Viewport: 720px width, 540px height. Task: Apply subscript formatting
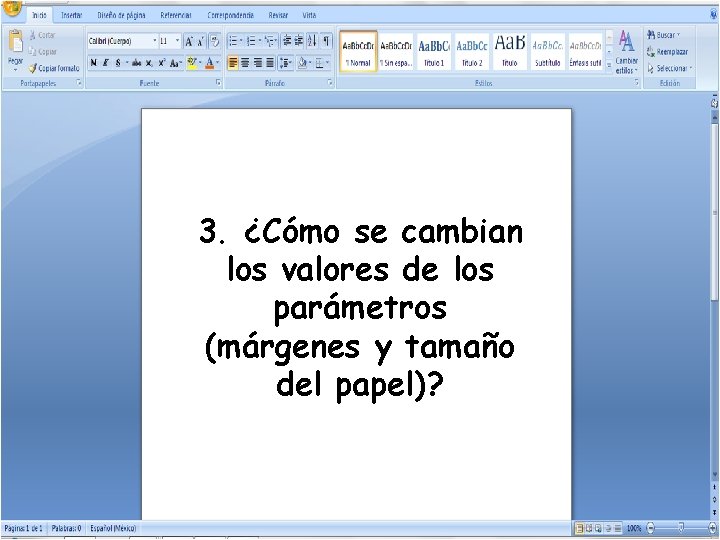pyautogui.click(x=149, y=63)
